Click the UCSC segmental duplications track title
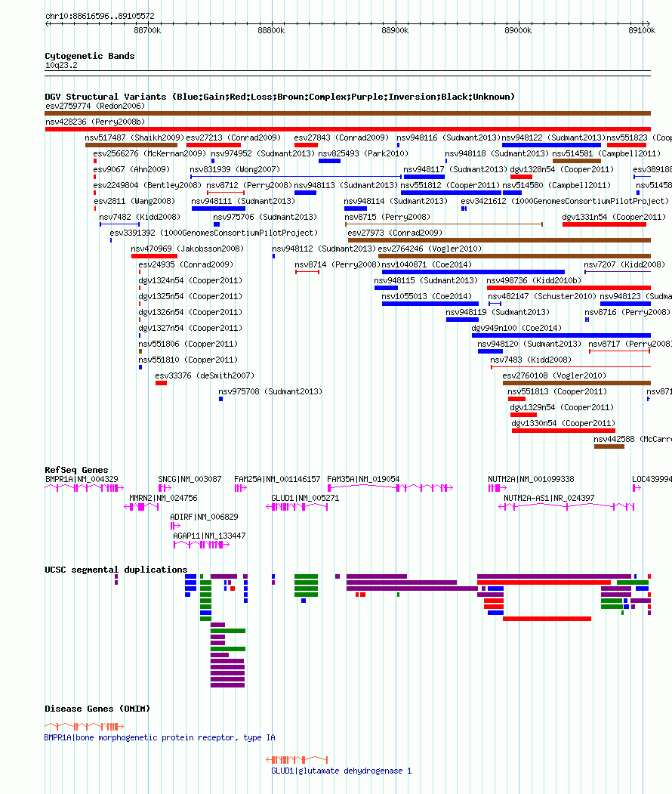This screenshot has height=794, width=672. [116, 570]
